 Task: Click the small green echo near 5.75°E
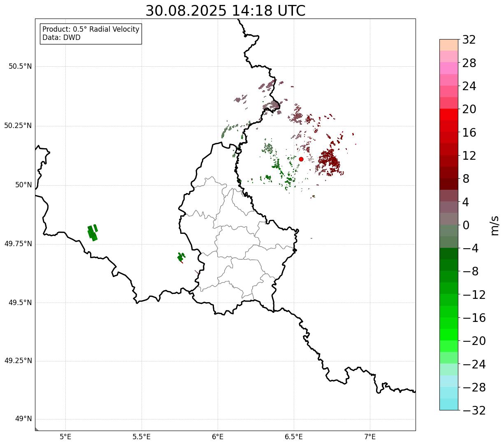click(x=181, y=257)
